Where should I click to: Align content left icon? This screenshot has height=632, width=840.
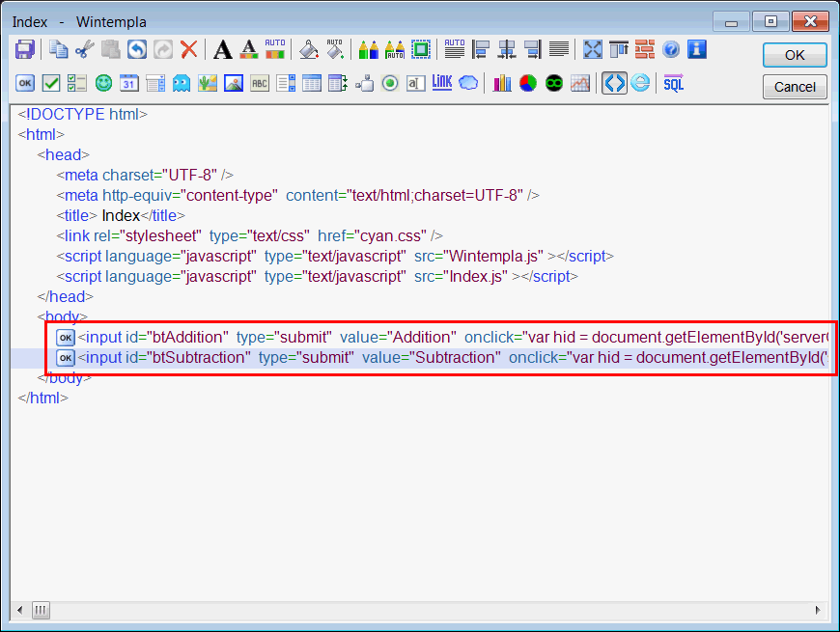click(481, 50)
